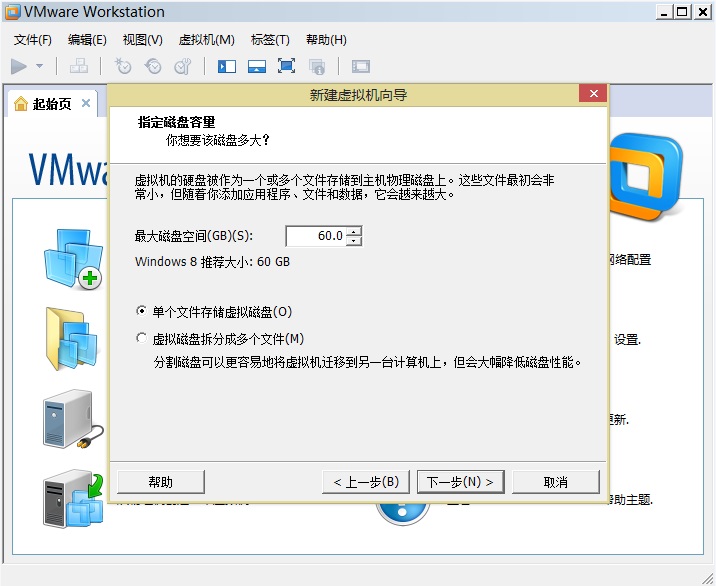Click the home icon on 起始页 tab

tap(21, 104)
